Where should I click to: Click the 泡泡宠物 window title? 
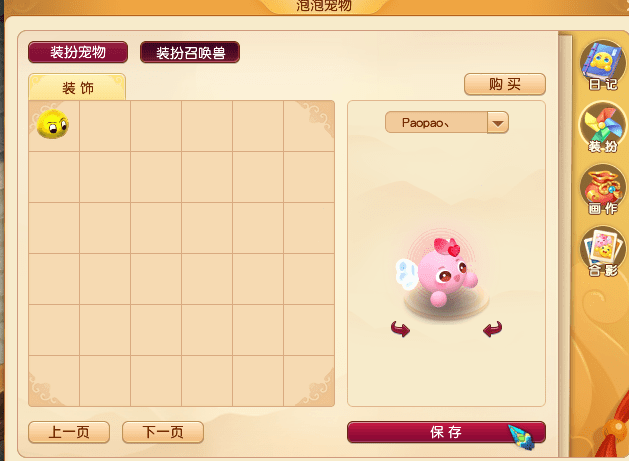point(324,6)
